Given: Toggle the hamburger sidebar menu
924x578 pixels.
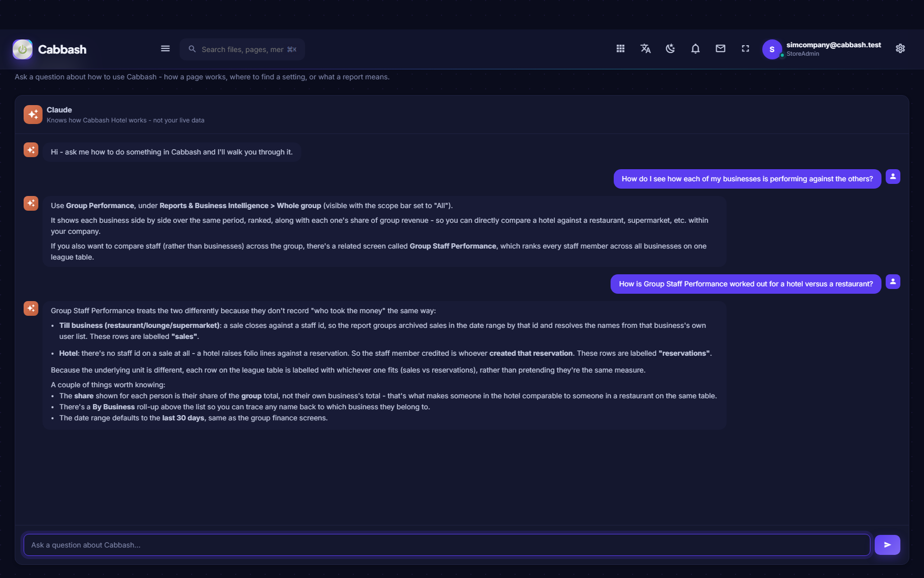Looking at the screenshot, I should tap(165, 49).
